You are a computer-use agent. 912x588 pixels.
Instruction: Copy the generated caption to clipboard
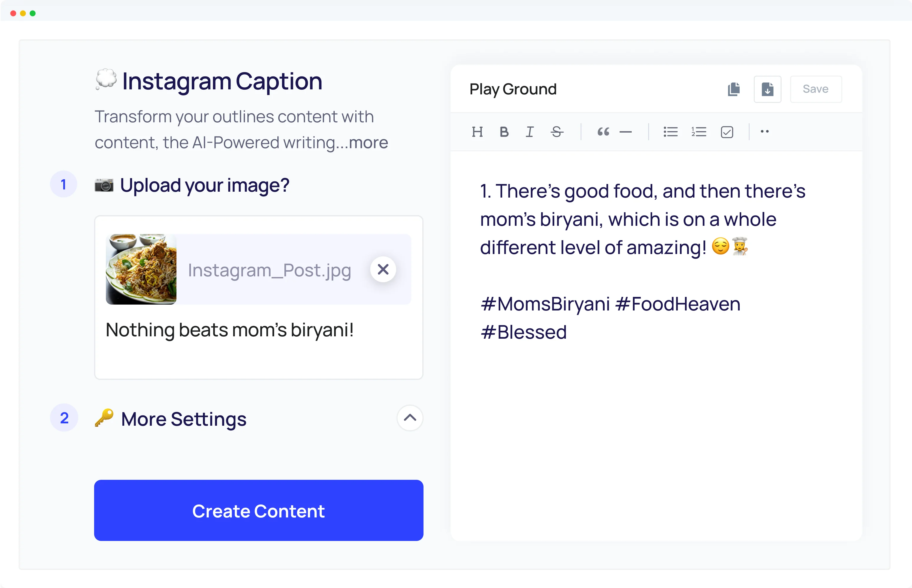tap(734, 89)
